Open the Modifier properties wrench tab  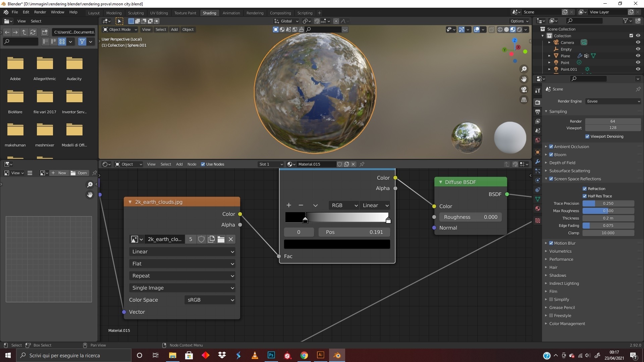coord(538,162)
